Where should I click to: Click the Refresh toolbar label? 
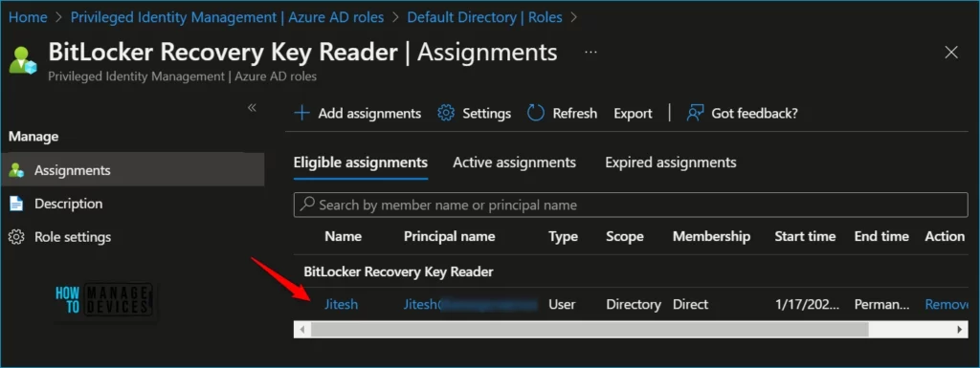(x=574, y=114)
